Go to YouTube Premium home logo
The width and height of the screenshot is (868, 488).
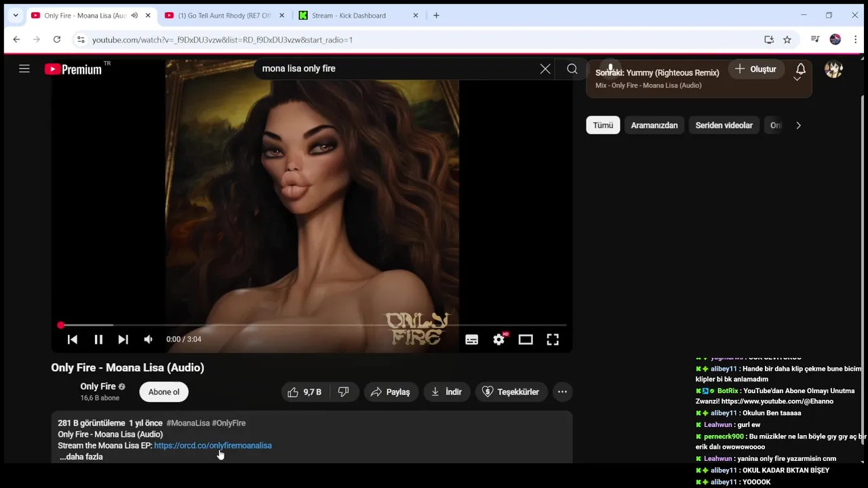click(x=73, y=69)
